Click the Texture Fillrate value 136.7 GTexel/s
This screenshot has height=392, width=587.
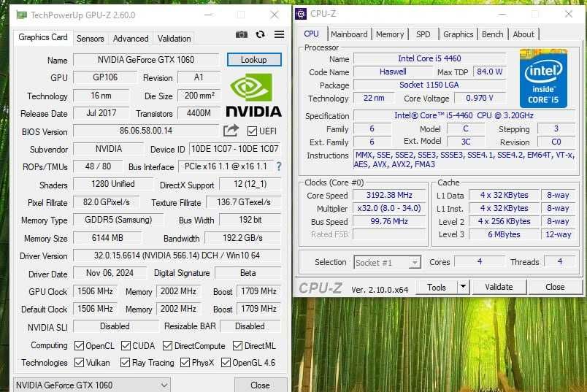point(244,202)
